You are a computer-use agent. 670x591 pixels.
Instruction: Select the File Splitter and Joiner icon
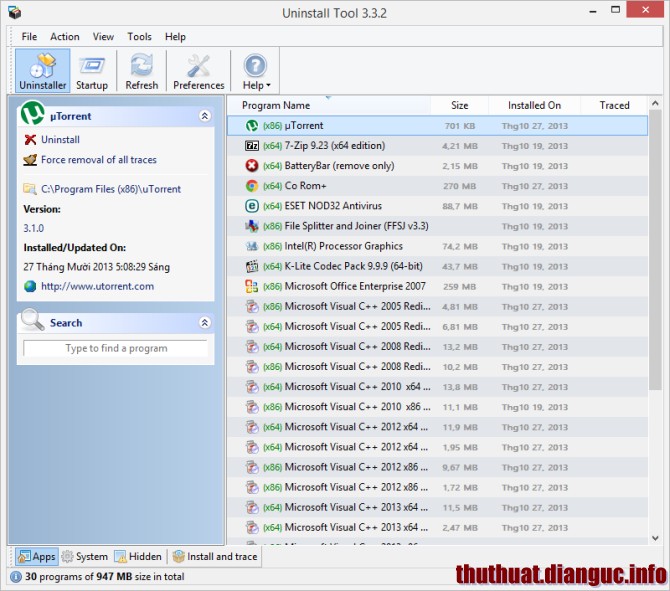pos(252,226)
